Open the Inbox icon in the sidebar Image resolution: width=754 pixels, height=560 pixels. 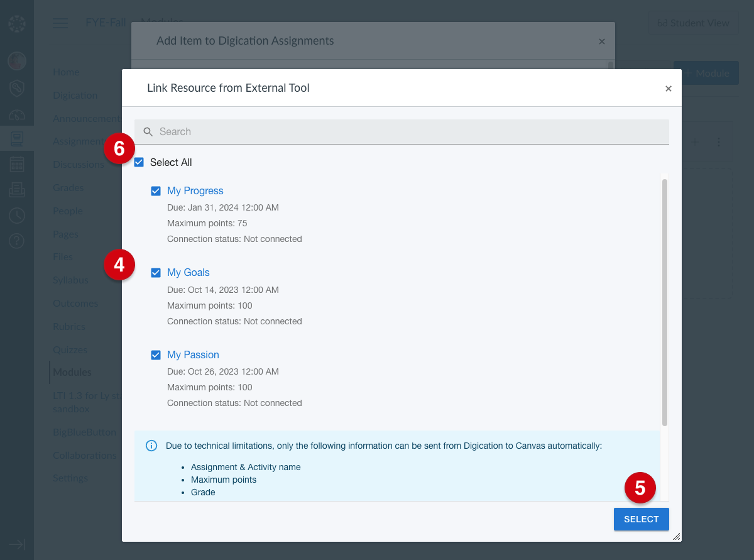[x=17, y=189]
